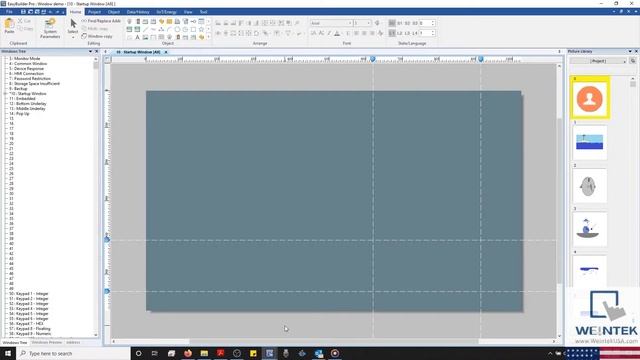The image size is (640, 360).
Task: Click the language number stepper field
Action: [427, 33]
